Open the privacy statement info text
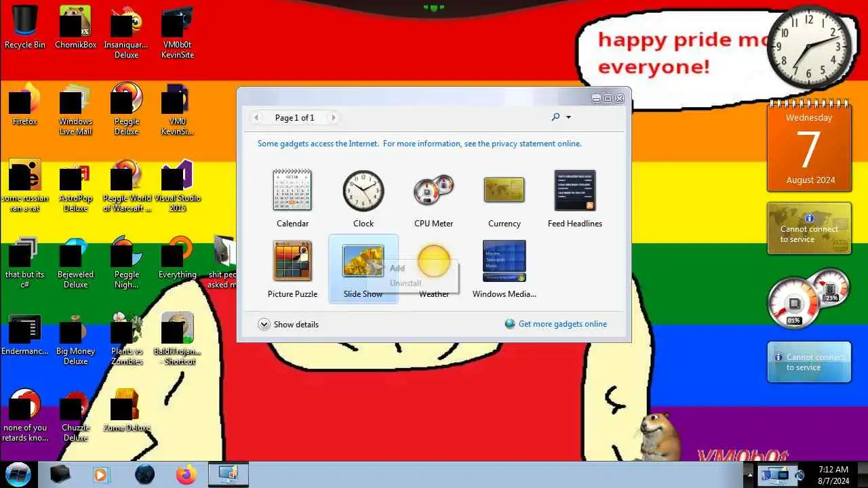Screen dimensions: 868x488 [x=419, y=144]
